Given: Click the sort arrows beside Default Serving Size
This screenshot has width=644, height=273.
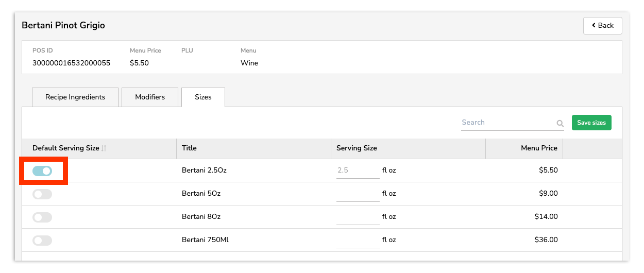Looking at the screenshot, I should [104, 148].
